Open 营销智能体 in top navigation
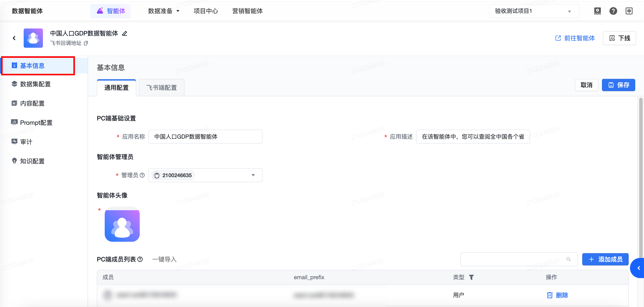644x307 pixels. click(x=248, y=11)
